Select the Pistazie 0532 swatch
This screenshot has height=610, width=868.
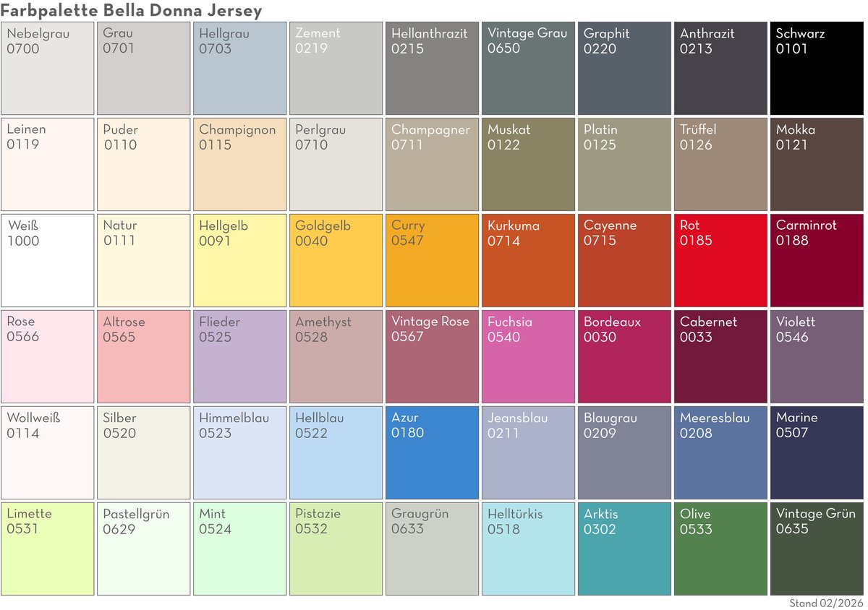tap(336, 549)
